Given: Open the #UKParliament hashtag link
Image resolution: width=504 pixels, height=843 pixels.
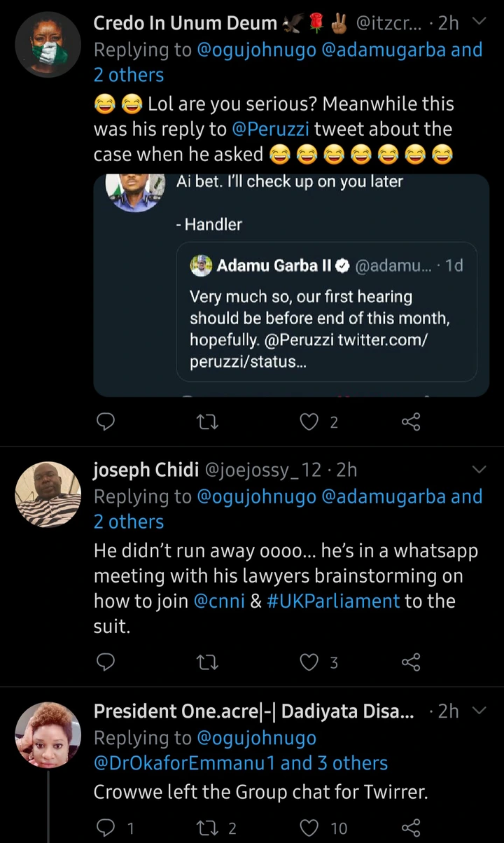Looking at the screenshot, I should [x=333, y=601].
